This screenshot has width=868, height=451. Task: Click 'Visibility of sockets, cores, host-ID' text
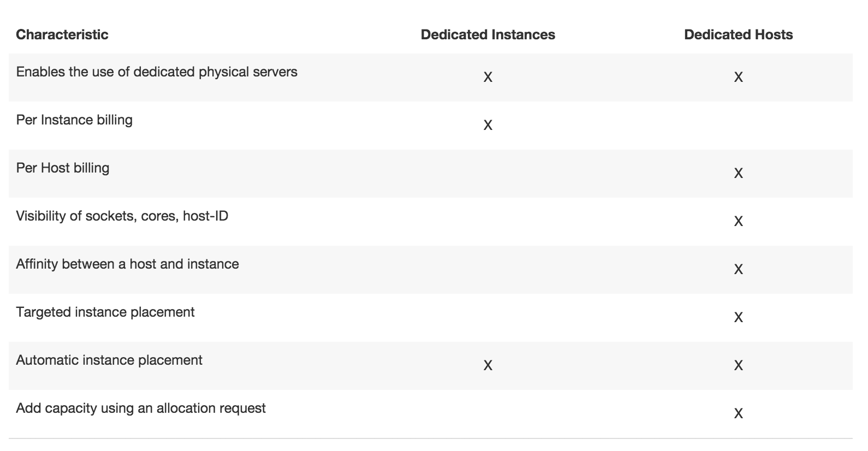tap(122, 216)
